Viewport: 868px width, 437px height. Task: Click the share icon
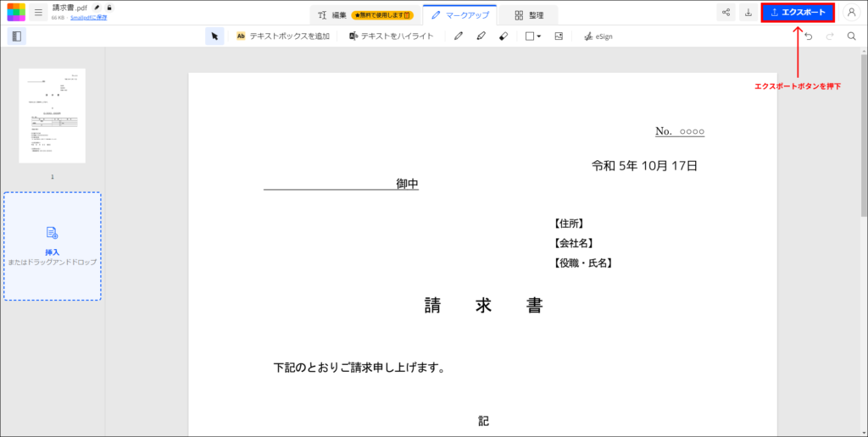(x=726, y=12)
